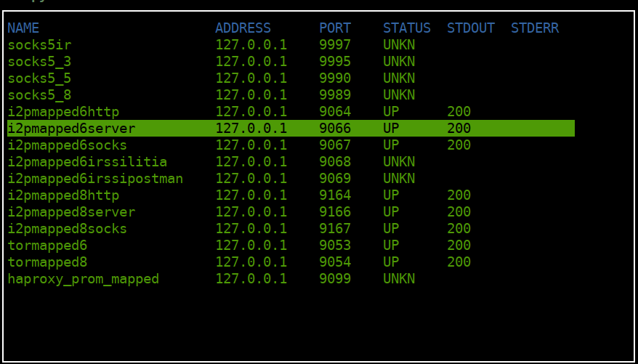Select the socks5_8 server row

[291, 94]
